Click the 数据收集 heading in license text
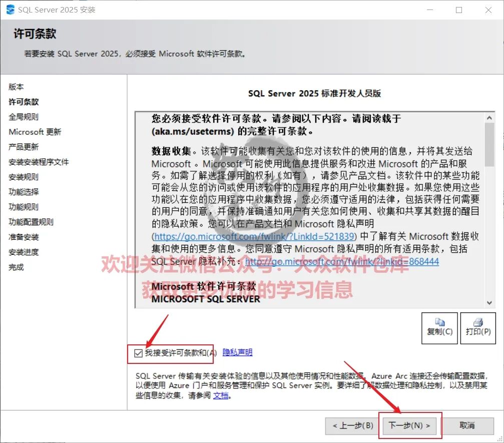 [x=171, y=151]
